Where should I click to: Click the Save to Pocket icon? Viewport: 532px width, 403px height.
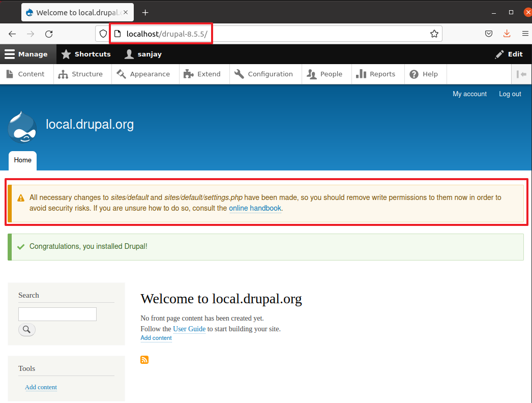tap(488, 34)
